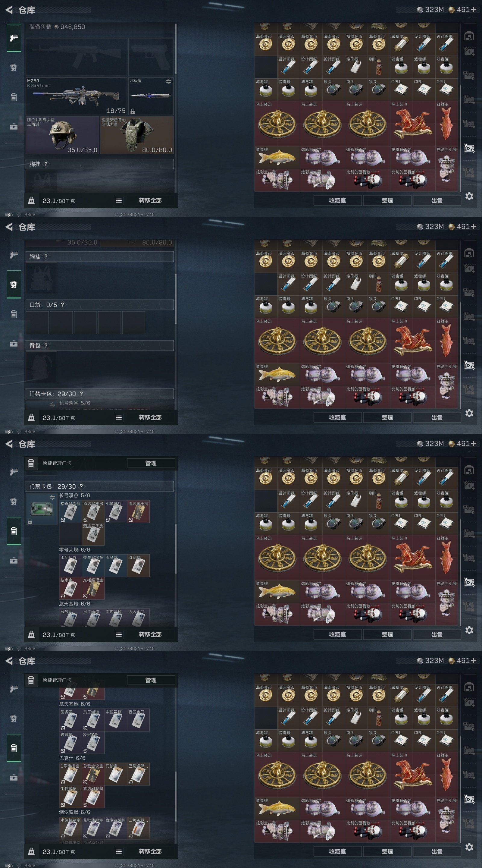The height and width of the screenshot is (868, 482).
Task: Open the 背包 help question mark
Action: [x=46, y=345]
